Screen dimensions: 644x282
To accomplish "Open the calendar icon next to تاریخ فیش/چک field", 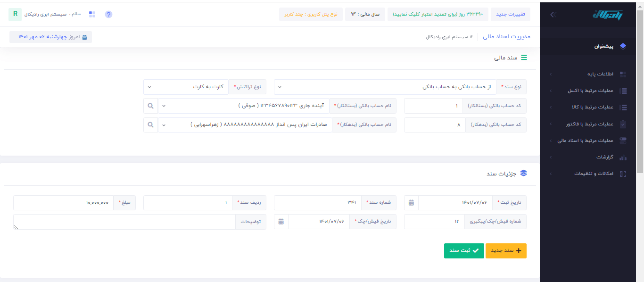I will [x=281, y=221].
